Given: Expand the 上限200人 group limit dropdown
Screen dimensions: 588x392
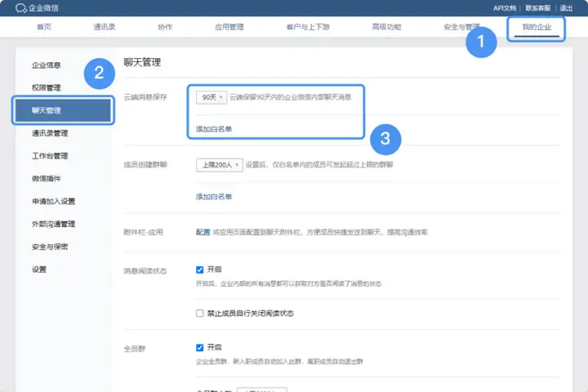Looking at the screenshot, I should coord(220,165).
